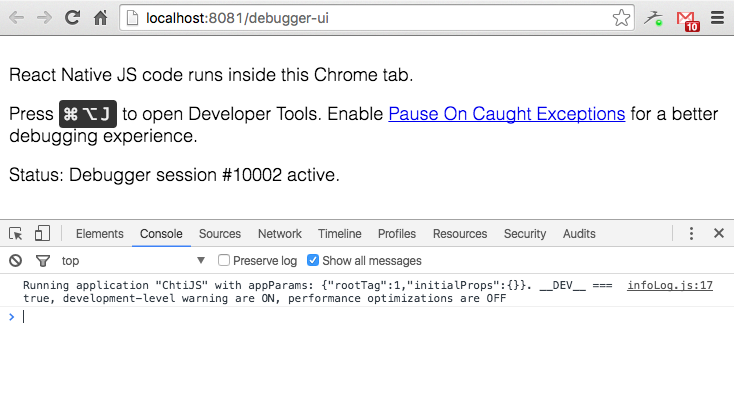Image resolution: width=734 pixels, height=420 pixels.
Task: Open the Resources tab
Action: [x=460, y=234]
